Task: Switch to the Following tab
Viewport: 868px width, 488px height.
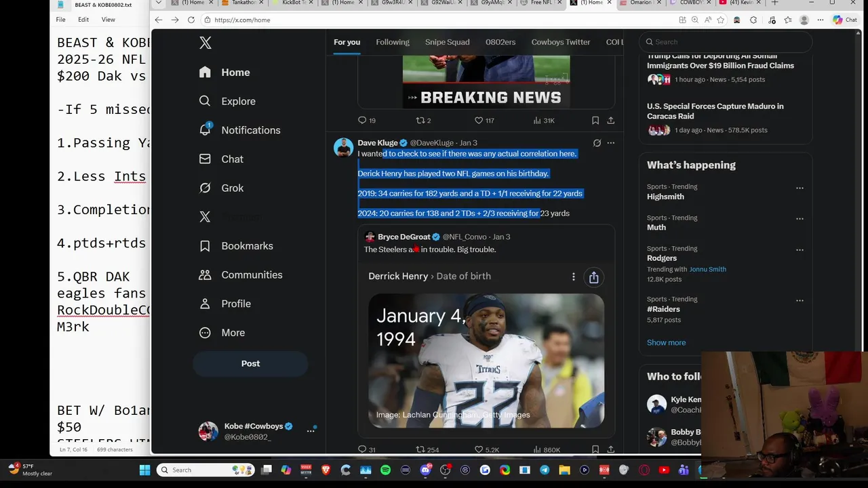Action: pos(393,42)
